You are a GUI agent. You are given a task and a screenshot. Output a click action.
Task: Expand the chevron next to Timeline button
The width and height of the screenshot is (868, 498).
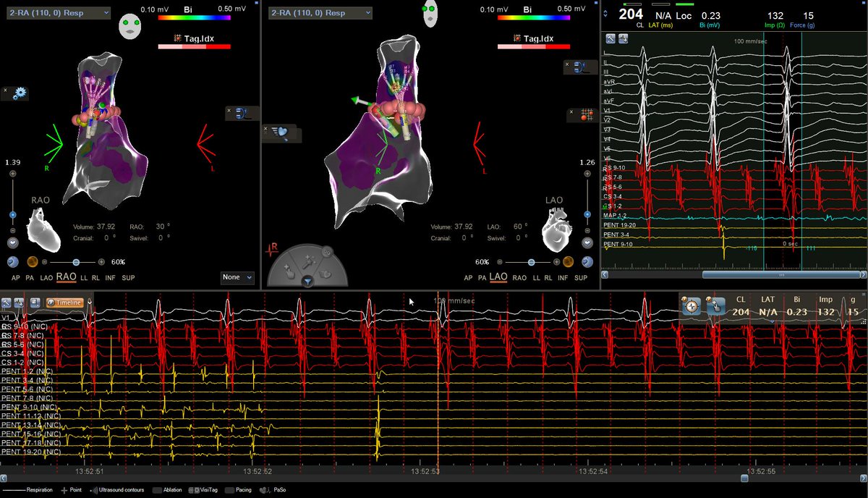pyautogui.click(x=88, y=303)
